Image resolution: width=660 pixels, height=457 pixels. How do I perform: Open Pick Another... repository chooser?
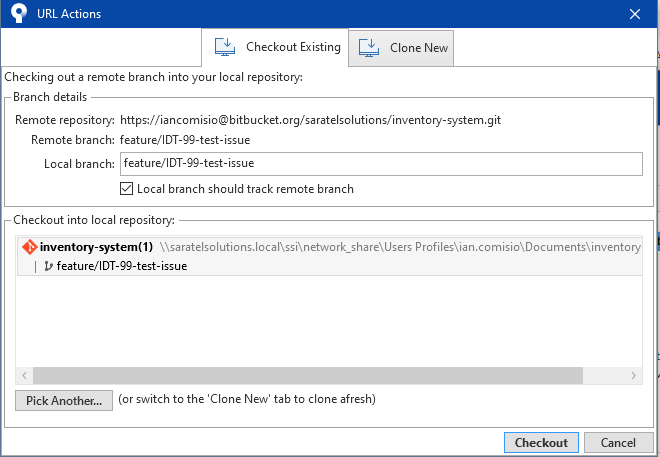click(x=64, y=400)
